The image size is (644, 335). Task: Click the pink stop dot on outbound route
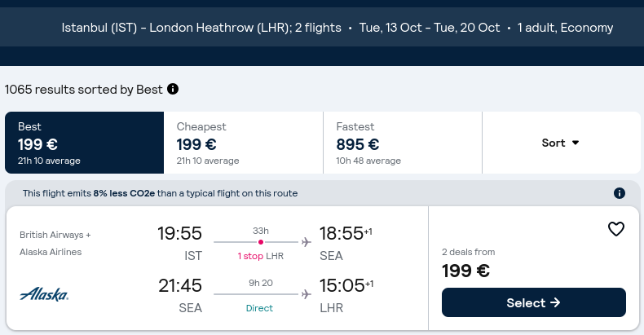(x=260, y=242)
